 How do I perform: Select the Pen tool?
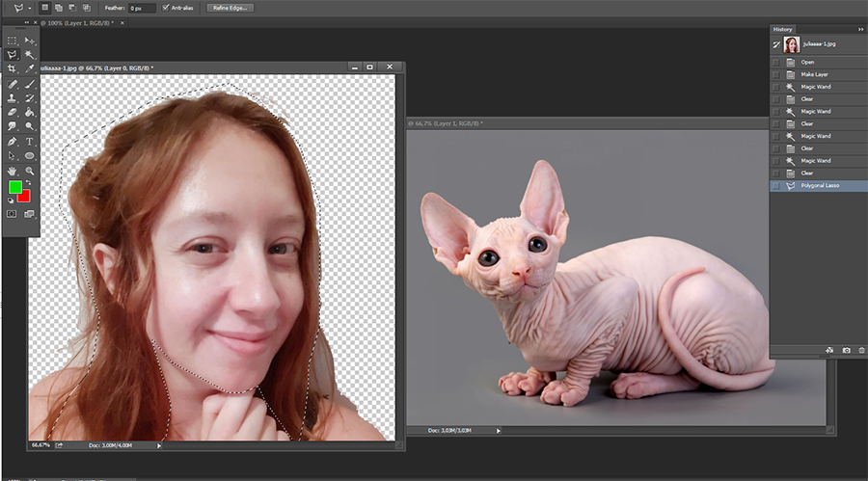(13, 141)
